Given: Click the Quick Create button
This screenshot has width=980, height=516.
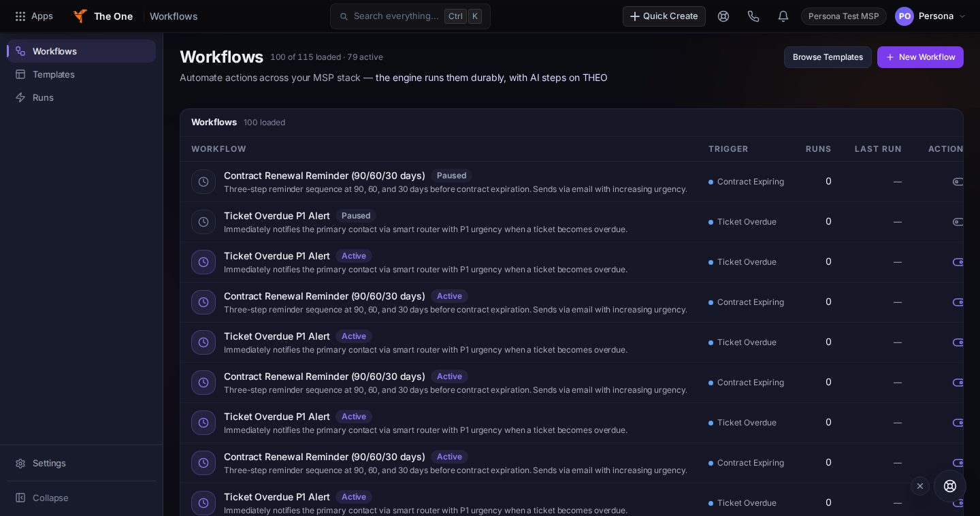Looking at the screenshot, I should (664, 16).
